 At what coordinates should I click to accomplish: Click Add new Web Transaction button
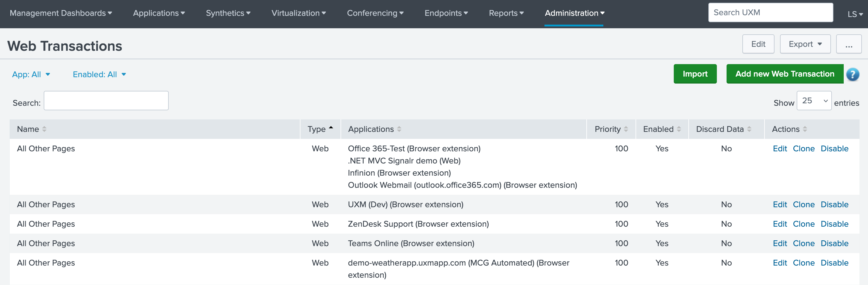pyautogui.click(x=785, y=74)
